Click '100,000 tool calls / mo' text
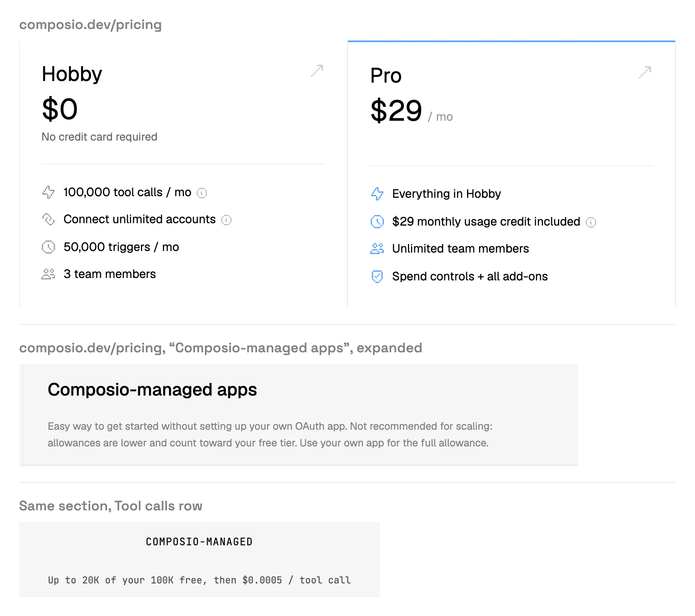Viewport: 695px width, 616px height. point(127,192)
